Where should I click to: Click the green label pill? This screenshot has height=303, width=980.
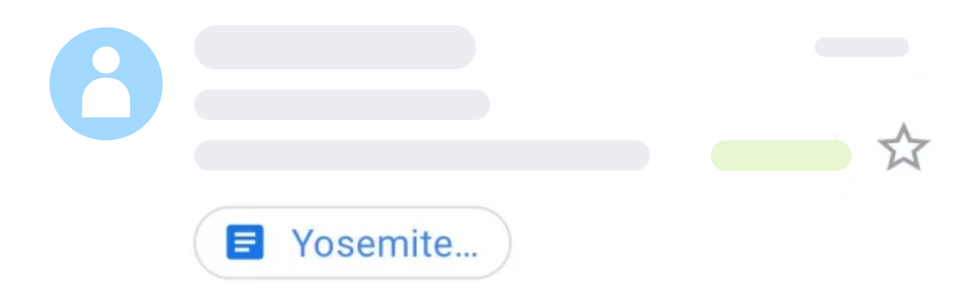point(780,156)
